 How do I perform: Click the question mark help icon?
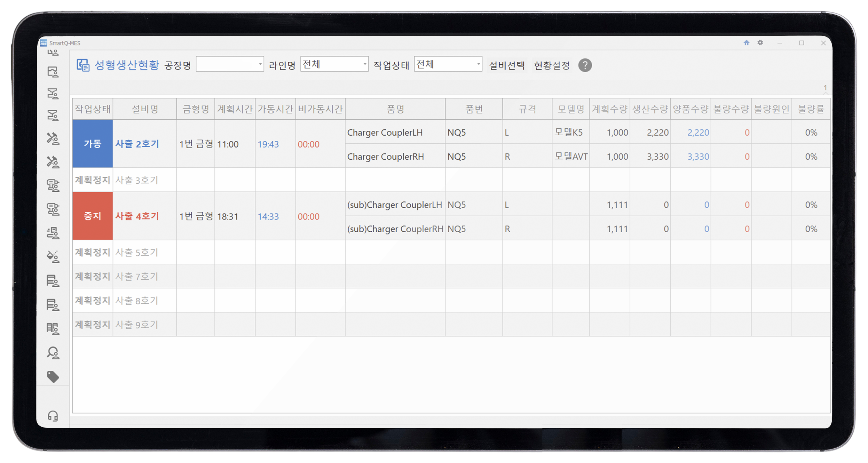pos(585,65)
